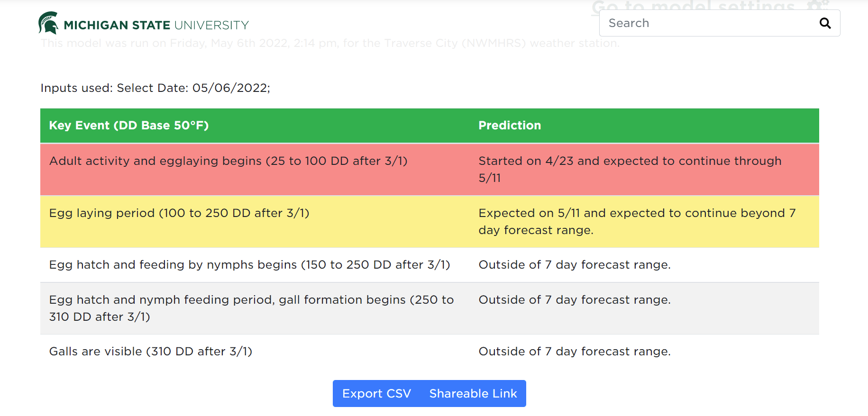Click the "Egg hatch and feeding by nymphs begins" row
This screenshot has width=868, height=416.
(x=249, y=265)
